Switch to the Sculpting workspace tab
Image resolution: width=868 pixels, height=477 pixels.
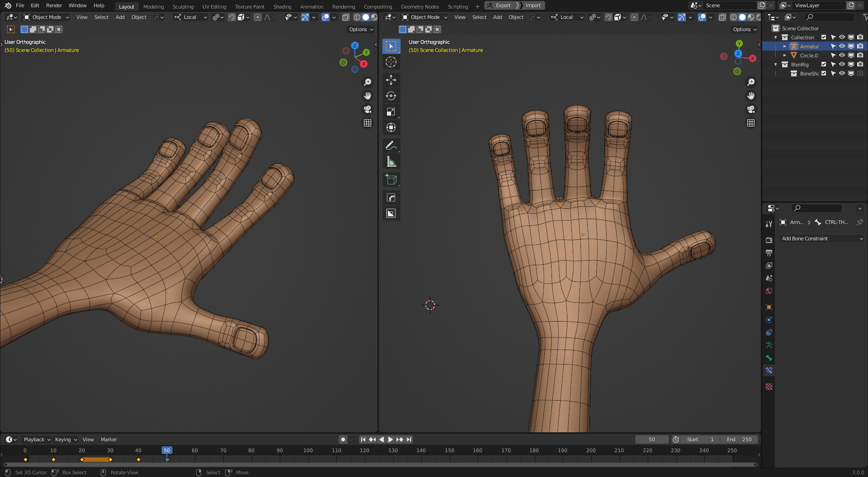[183, 7]
